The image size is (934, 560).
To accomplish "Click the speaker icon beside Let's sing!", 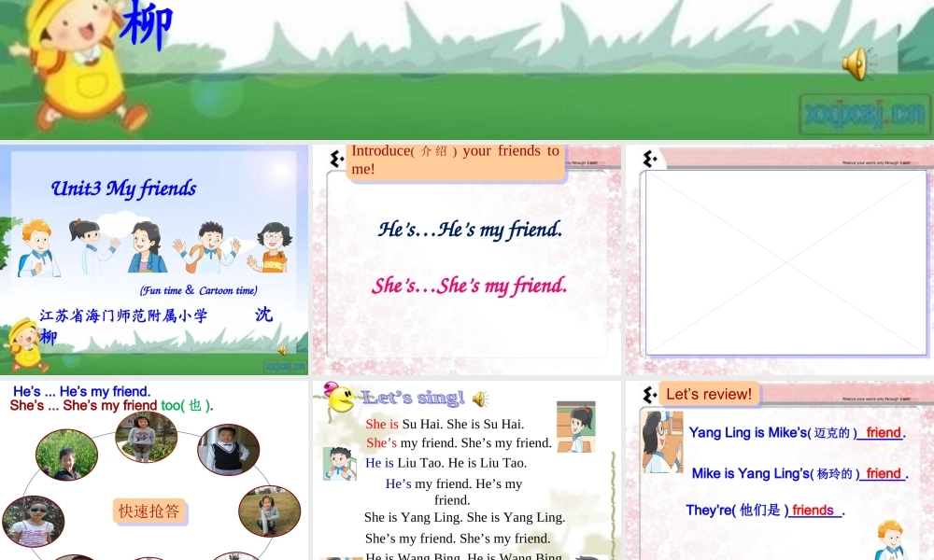I will pyautogui.click(x=480, y=399).
